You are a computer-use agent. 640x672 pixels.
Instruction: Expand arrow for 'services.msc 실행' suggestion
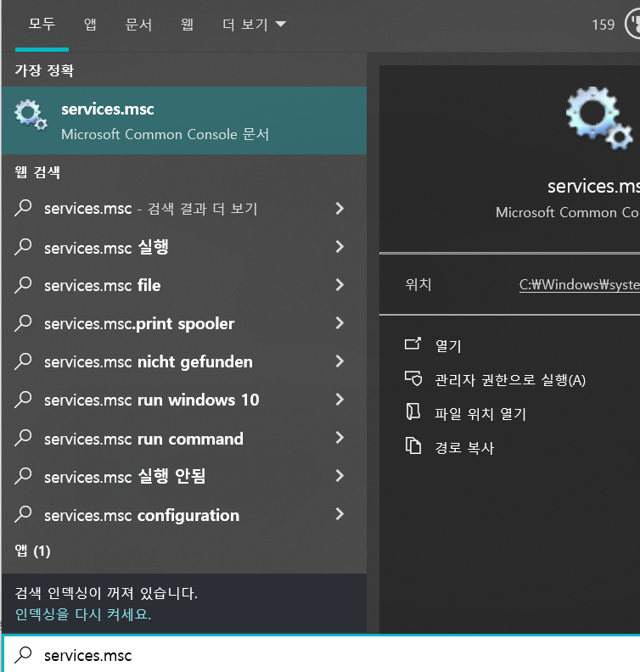(340, 246)
